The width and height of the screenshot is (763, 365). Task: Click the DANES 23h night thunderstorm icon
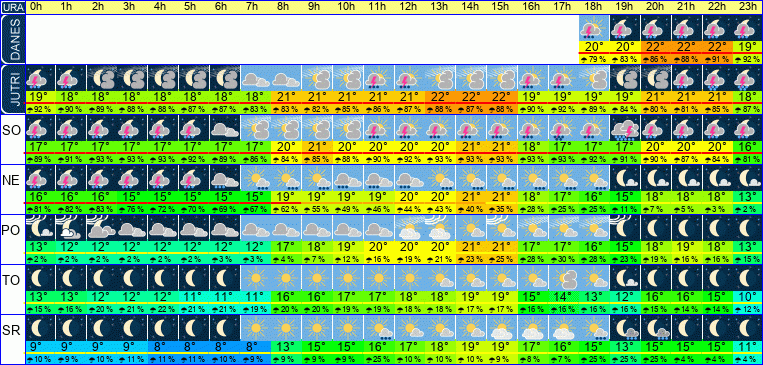point(747,28)
